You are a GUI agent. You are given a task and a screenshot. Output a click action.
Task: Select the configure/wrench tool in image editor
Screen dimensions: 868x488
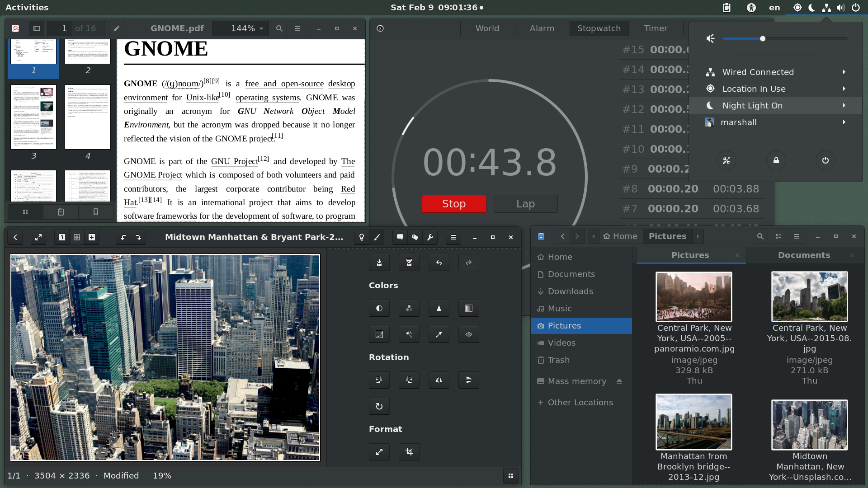430,237
